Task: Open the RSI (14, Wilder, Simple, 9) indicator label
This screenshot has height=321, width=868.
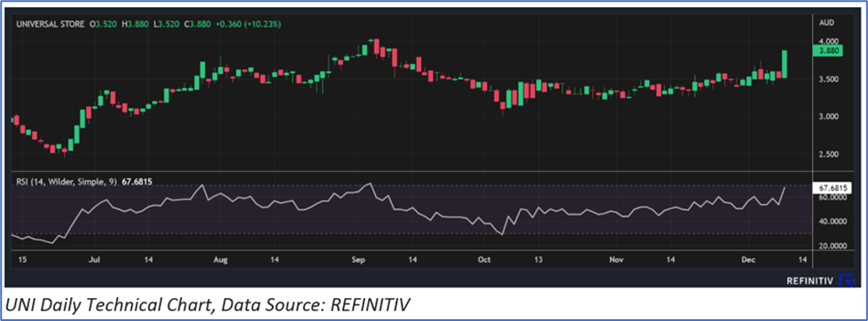Action: [66, 181]
